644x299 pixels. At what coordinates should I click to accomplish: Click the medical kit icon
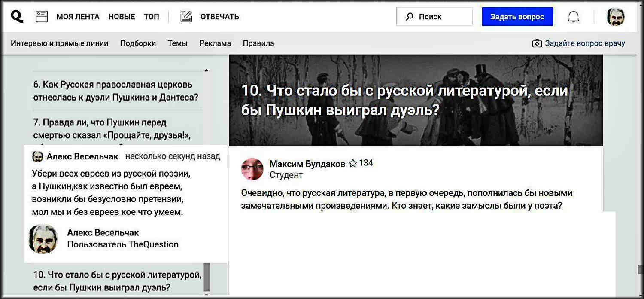[537, 43]
